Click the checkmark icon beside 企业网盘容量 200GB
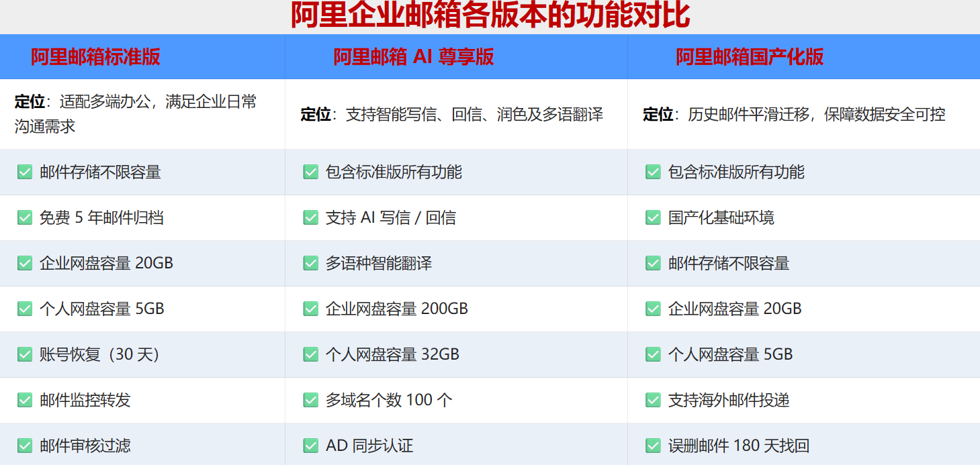Image resolution: width=980 pixels, height=465 pixels. click(310, 309)
